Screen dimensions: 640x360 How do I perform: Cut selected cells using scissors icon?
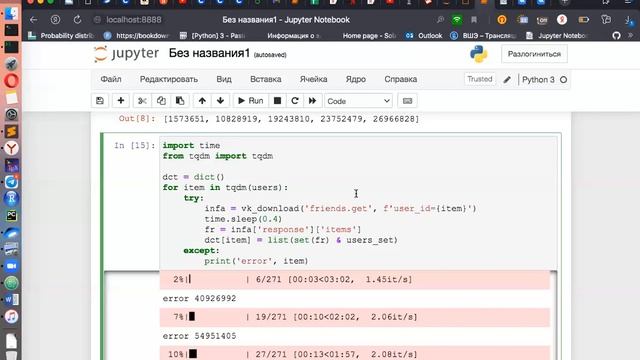142,101
